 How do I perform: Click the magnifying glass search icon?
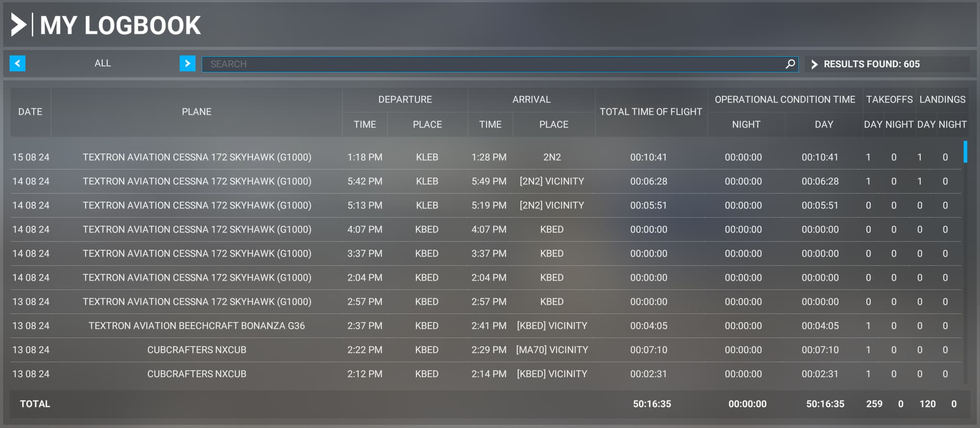tap(790, 64)
